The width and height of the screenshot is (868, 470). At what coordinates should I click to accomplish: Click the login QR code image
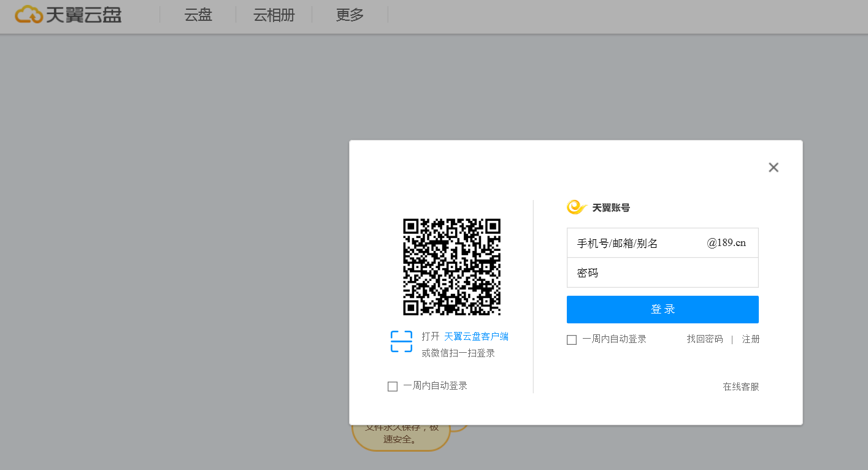451,267
